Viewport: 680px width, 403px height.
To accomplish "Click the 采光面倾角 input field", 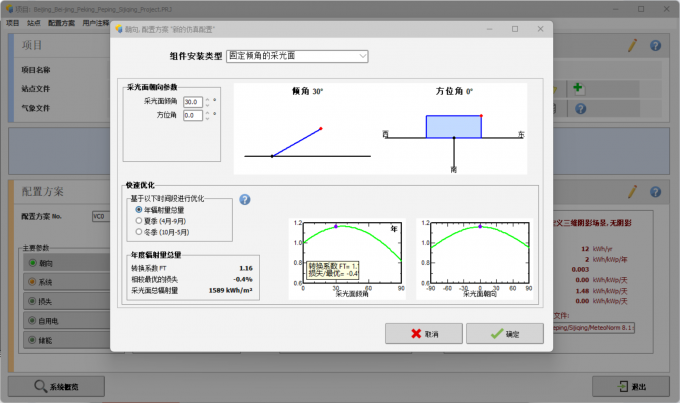I will [x=193, y=102].
